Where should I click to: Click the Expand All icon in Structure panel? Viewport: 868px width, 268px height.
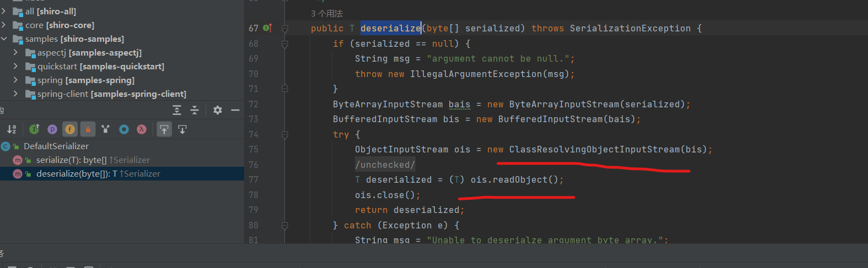click(x=177, y=110)
